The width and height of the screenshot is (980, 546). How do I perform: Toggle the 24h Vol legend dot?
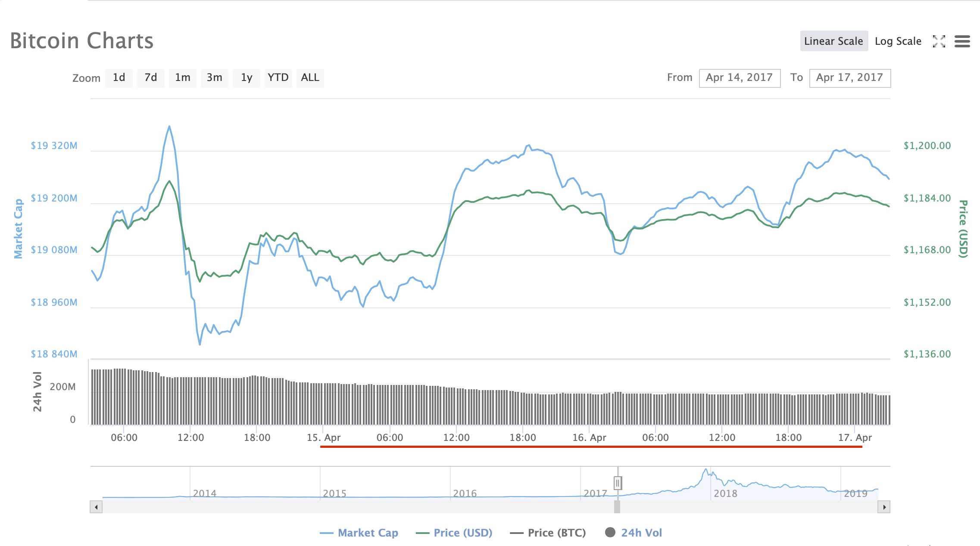(610, 533)
